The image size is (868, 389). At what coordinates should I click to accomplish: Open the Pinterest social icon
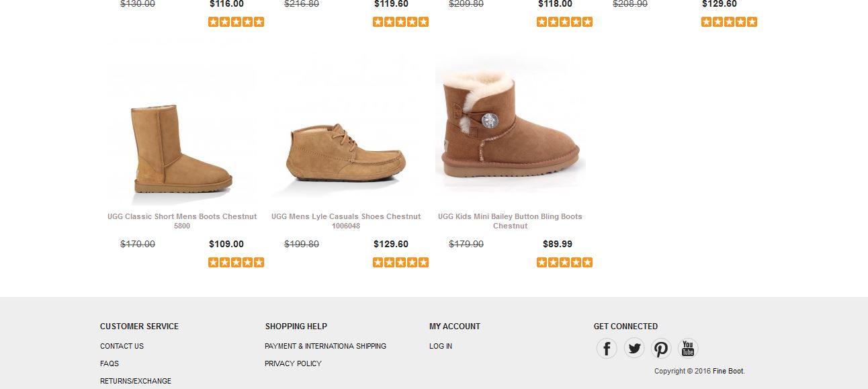tap(661, 348)
